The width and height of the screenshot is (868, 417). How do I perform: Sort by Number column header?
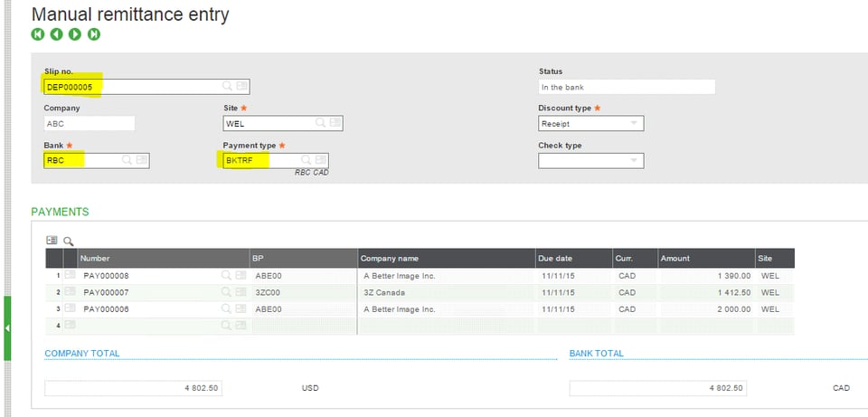point(164,258)
